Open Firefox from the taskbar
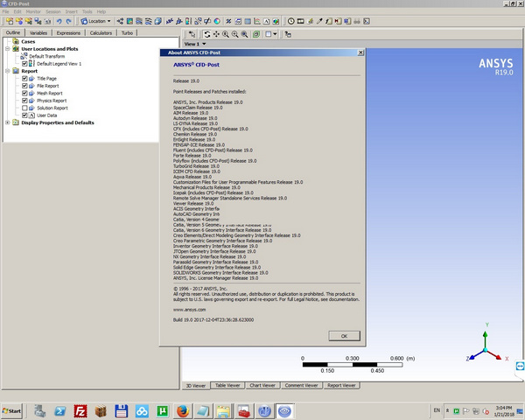 pyautogui.click(x=182, y=409)
